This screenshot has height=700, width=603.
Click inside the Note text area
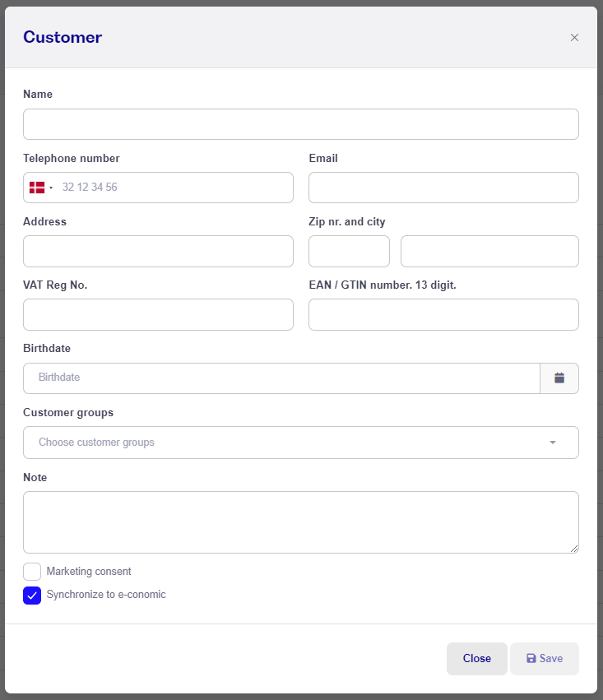[x=301, y=522]
